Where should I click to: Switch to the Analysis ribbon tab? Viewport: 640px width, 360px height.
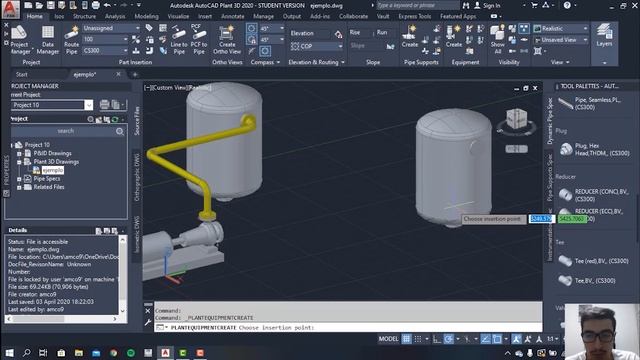[x=115, y=16]
